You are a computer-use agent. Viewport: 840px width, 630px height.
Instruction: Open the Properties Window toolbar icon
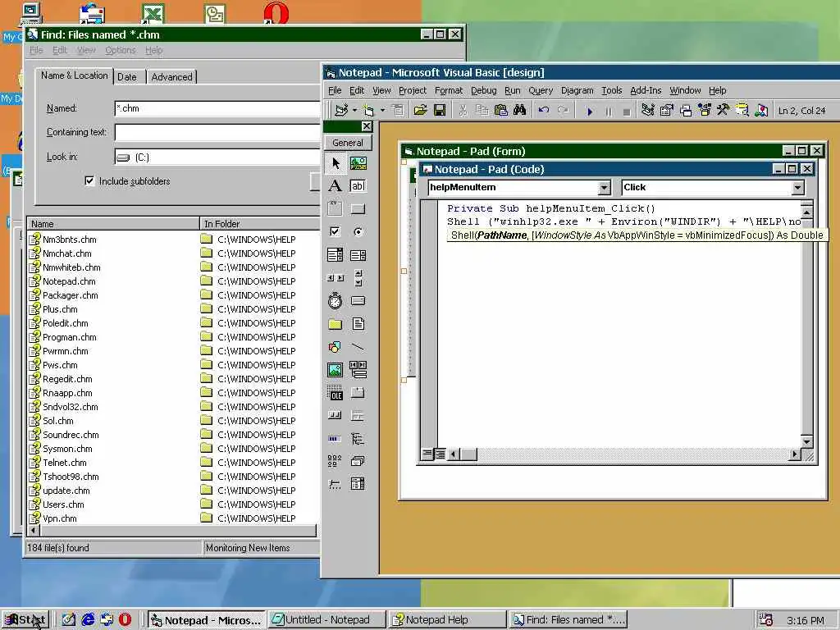(667, 111)
